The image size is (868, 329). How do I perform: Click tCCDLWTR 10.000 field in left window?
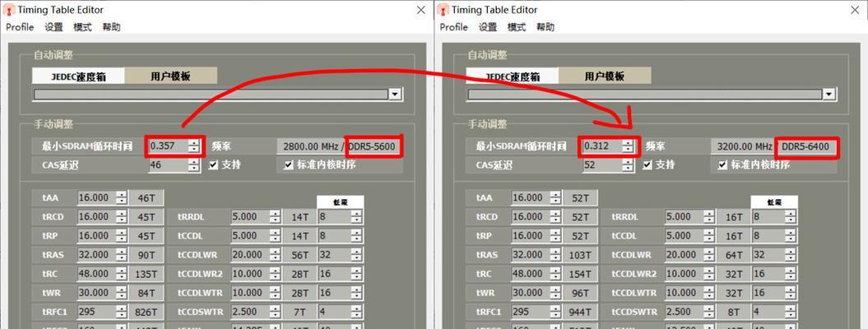(249, 293)
